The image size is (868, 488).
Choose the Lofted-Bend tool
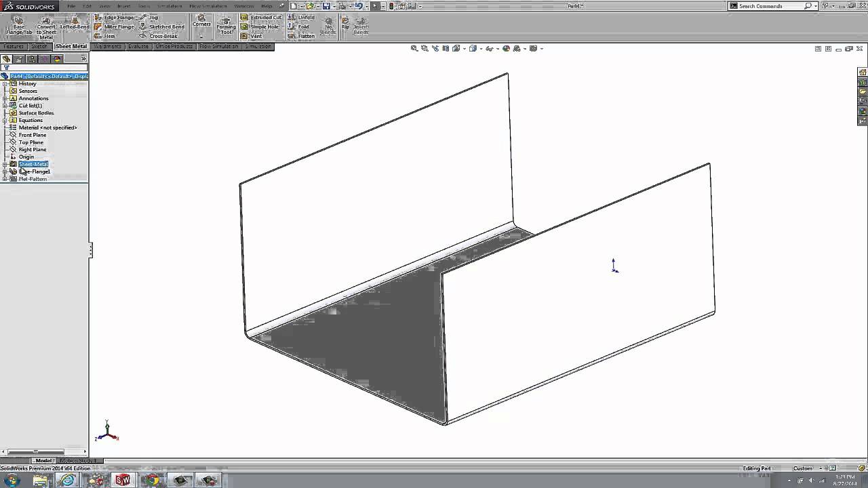[x=74, y=23]
